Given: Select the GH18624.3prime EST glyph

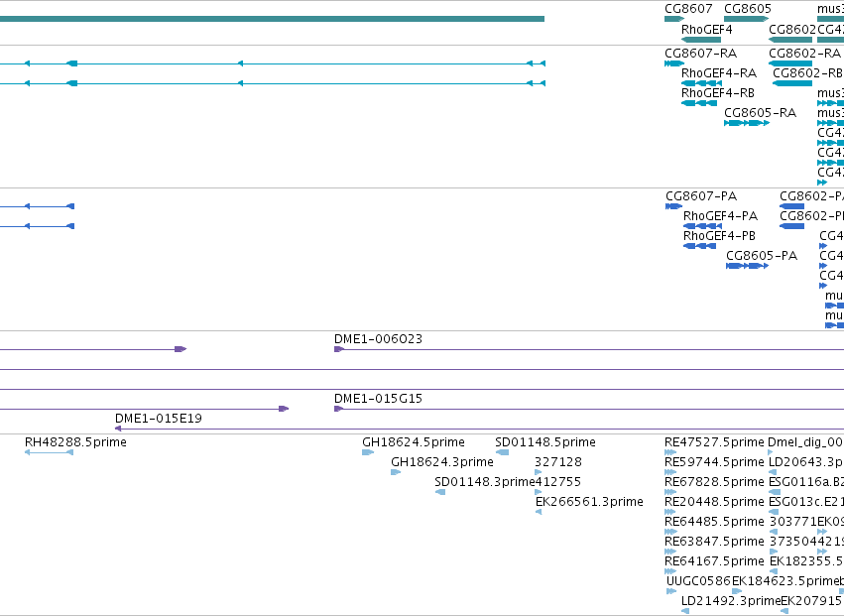Looking at the screenshot, I should click(x=396, y=472).
